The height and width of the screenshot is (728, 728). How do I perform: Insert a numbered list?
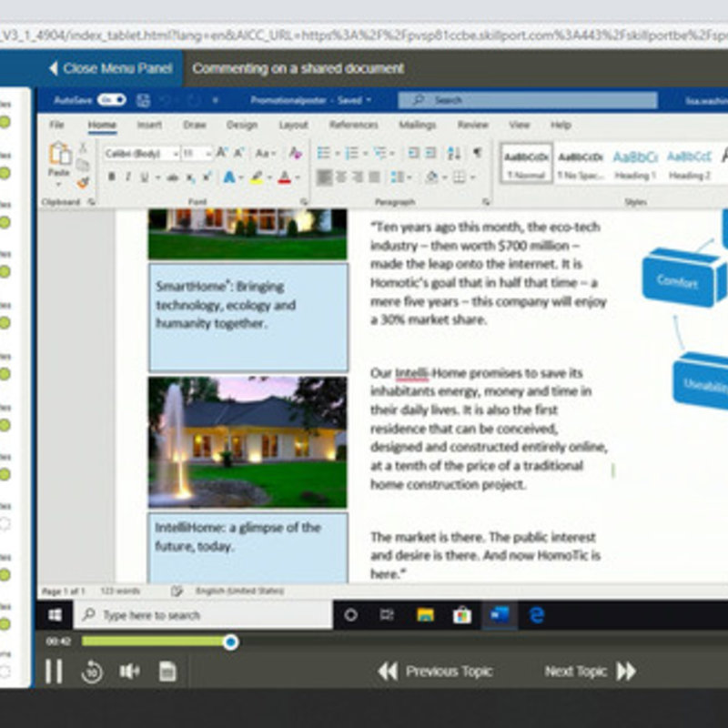click(352, 153)
